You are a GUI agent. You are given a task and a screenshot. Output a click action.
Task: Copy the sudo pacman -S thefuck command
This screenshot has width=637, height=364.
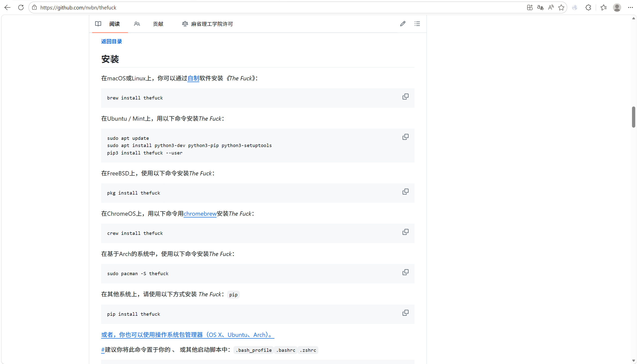tap(405, 272)
